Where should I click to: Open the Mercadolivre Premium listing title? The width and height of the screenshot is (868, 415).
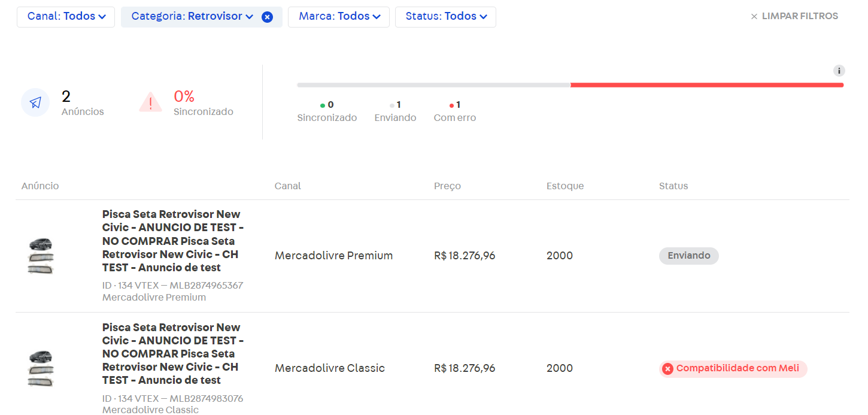172,241
